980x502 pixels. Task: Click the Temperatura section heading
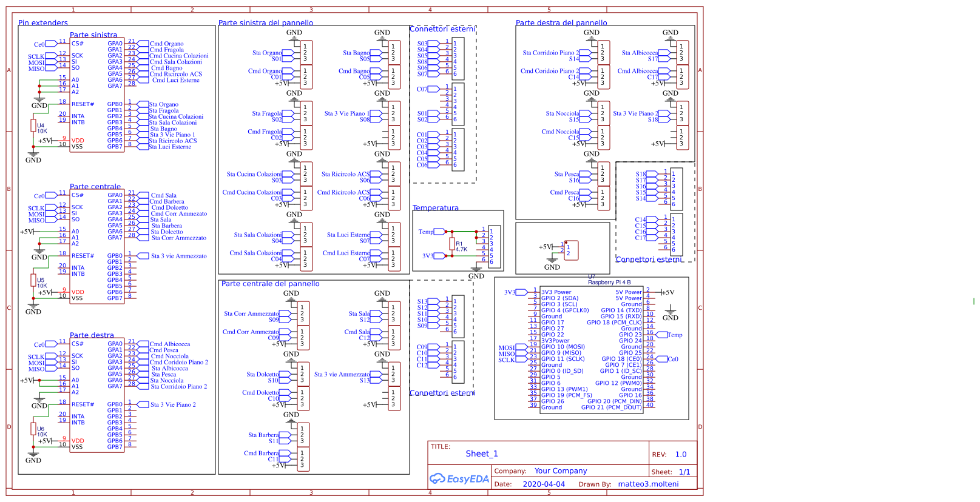tap(436, 208)
